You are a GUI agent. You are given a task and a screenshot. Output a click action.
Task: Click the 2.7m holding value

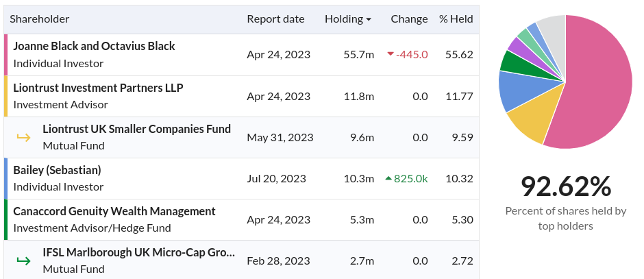(362, 260)
